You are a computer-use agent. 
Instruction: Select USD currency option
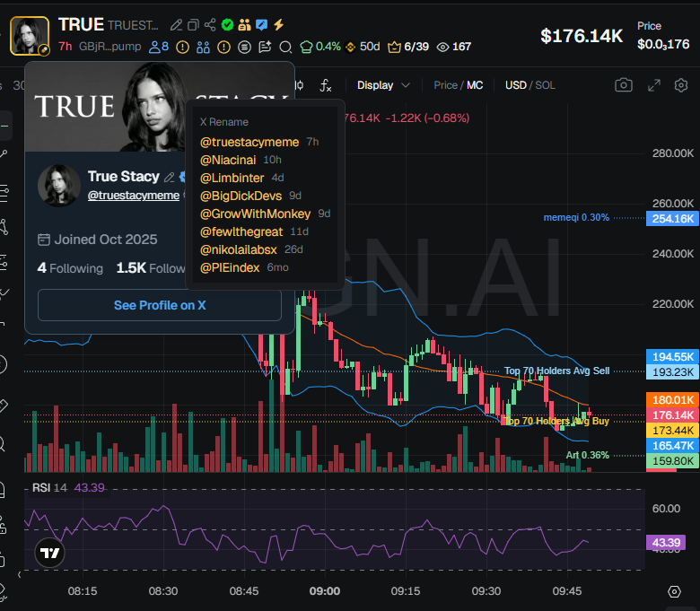[516, 85]
